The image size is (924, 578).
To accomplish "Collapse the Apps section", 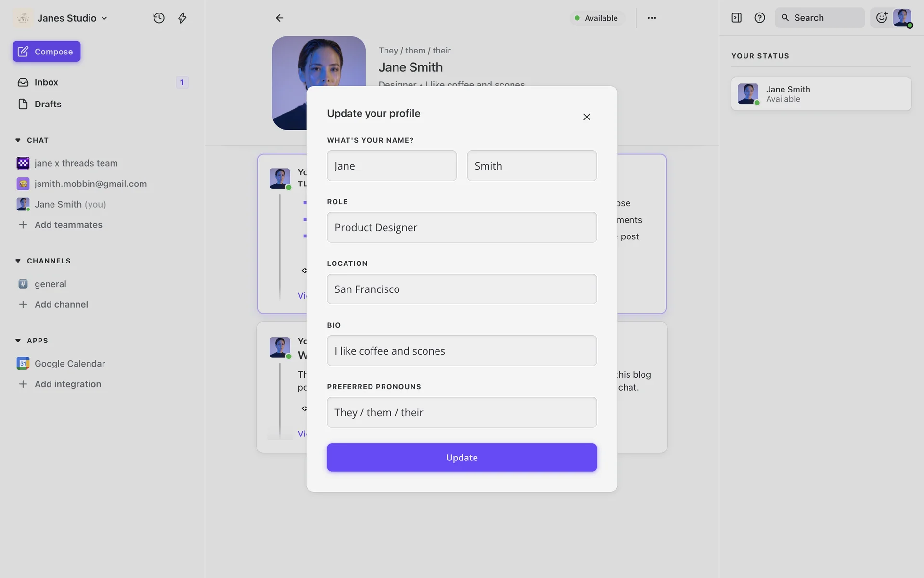I will 18,341.
